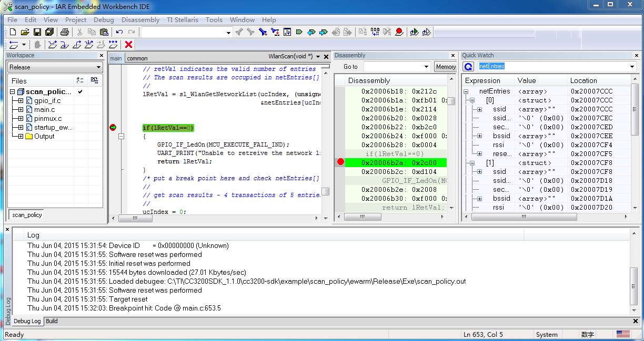Expand the pinmux.c tree node
Viewport: 644px width, 341px height.
point(21,118)
